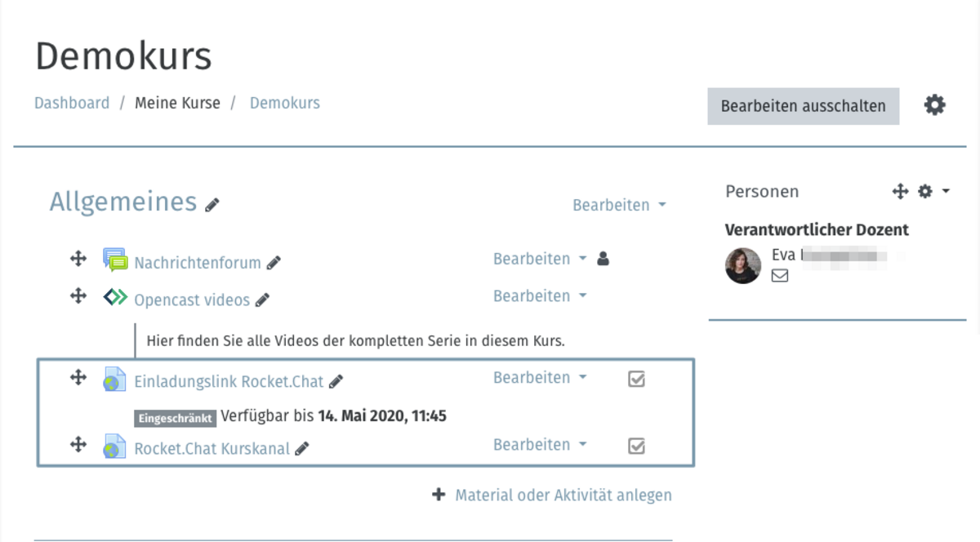
Task: Toggle completion checkbox for Rocket.Chat Kurskanal
Action: tap(636, 446)
